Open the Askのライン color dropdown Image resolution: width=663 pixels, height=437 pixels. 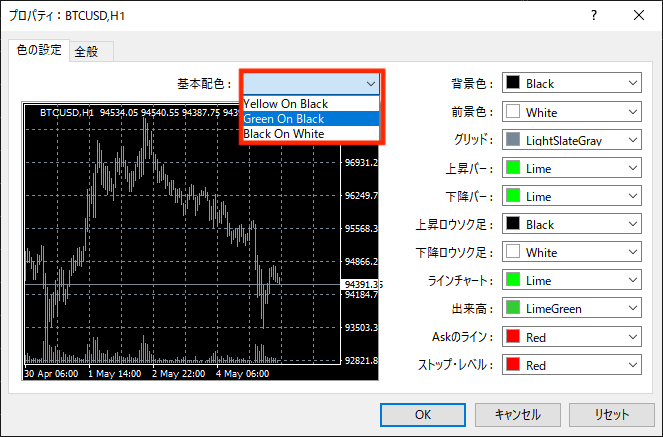[x=572, y=336]
